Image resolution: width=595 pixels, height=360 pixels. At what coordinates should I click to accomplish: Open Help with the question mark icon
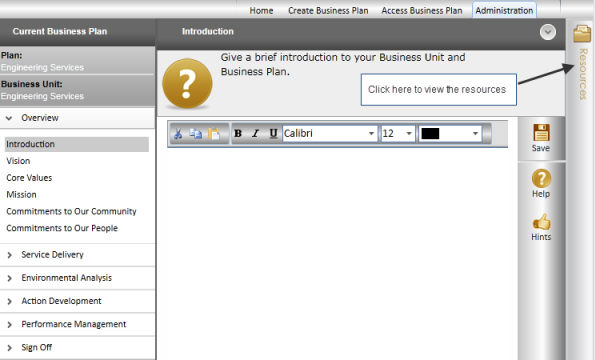541,178
